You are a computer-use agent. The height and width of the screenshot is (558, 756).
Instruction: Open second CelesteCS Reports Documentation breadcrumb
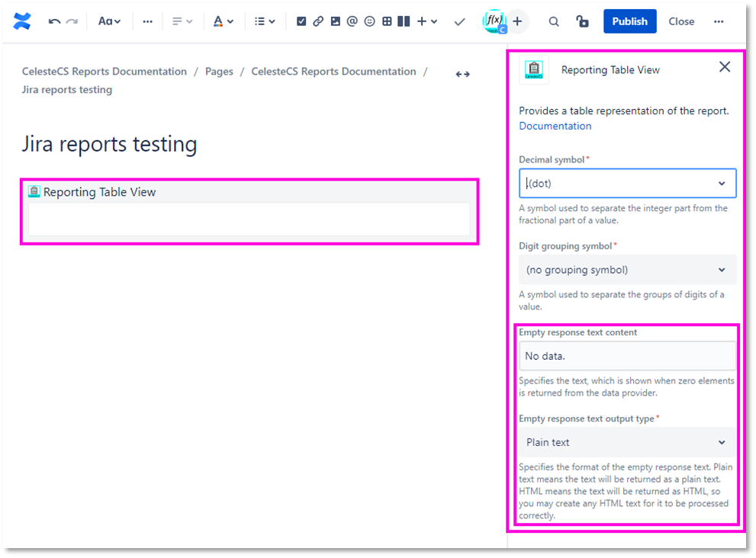(x=333, y=72)
